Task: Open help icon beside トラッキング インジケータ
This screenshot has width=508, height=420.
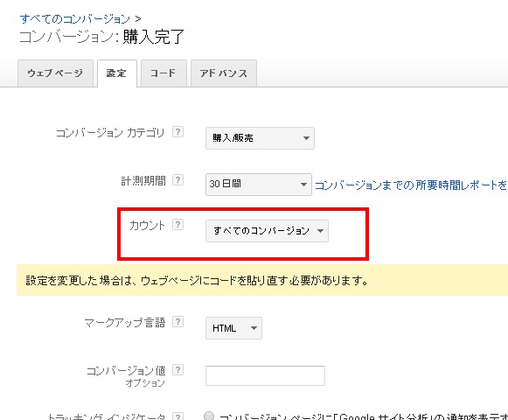Action: coord(177,416)
